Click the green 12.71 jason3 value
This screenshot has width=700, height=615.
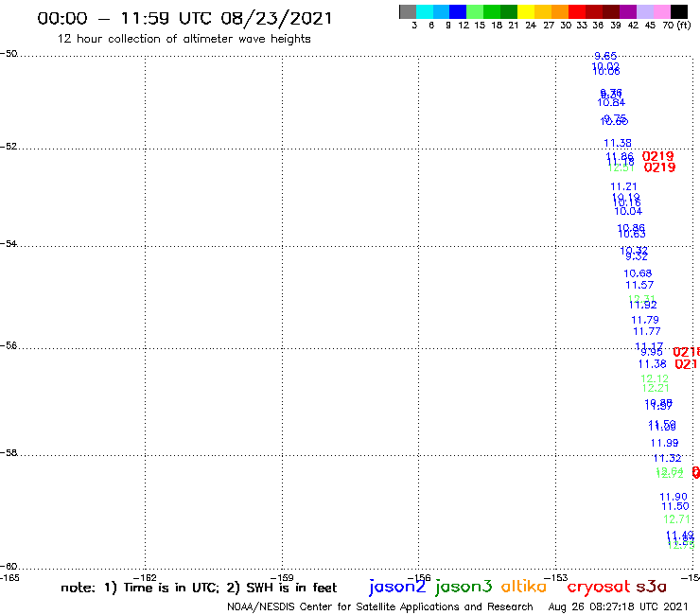tap(676, 519)
